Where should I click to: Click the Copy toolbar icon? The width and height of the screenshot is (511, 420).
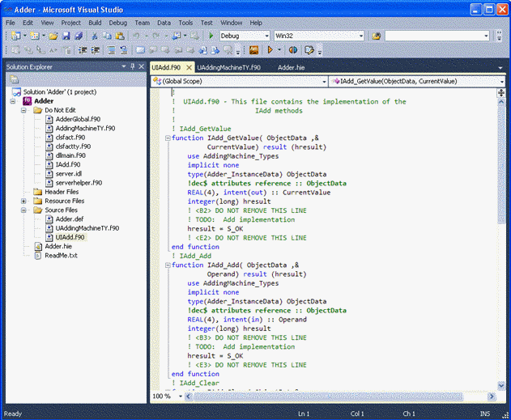107,36
